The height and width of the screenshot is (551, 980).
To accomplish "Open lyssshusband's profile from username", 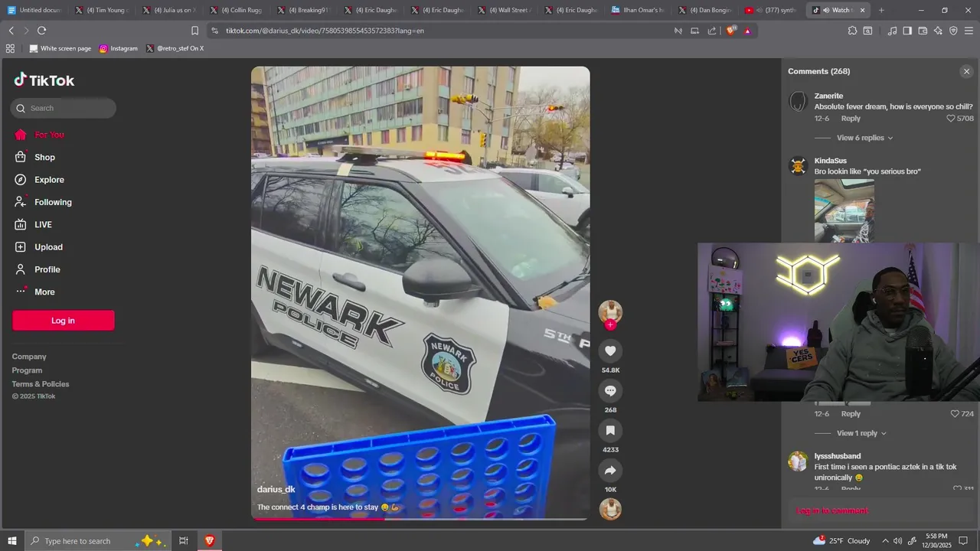I will tap(838, 456).
